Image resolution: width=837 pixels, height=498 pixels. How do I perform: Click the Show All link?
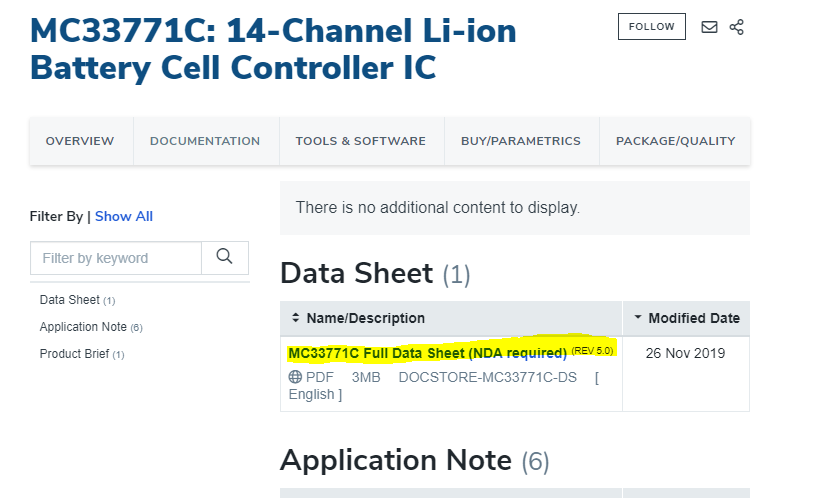(x=124, y=216)
